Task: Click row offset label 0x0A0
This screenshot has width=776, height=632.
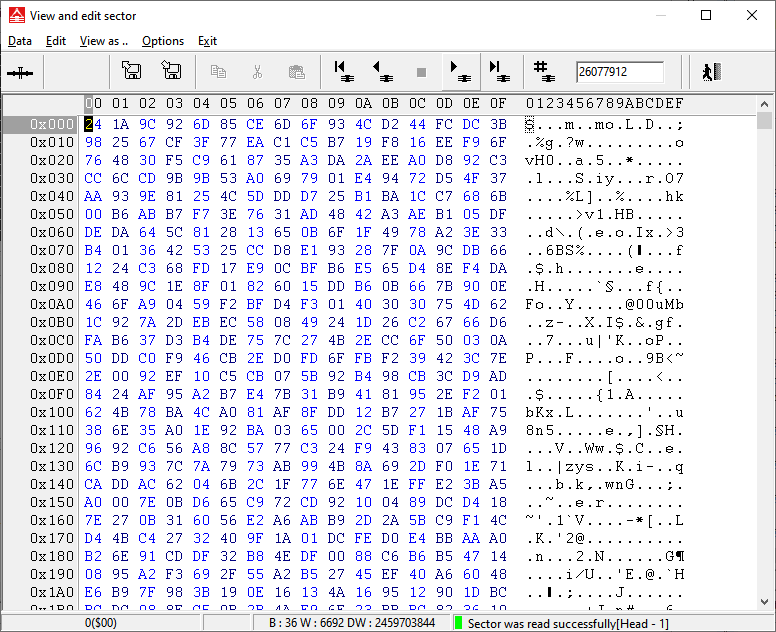Action: click(51, 304)
